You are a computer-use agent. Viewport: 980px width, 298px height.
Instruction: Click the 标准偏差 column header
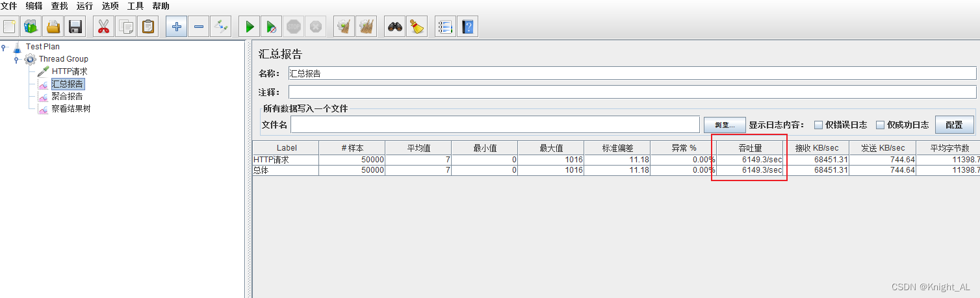pyautogui.click(x=617, y=148)
